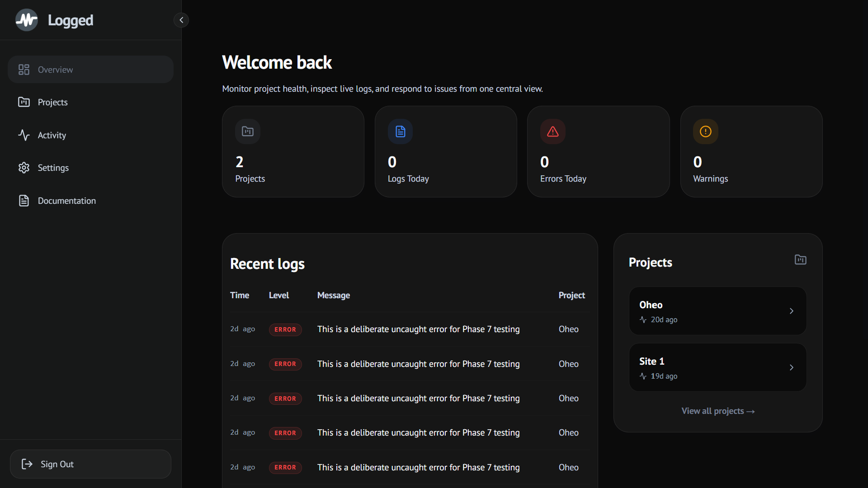Click the Errors Today label

(x=563, y=178)
